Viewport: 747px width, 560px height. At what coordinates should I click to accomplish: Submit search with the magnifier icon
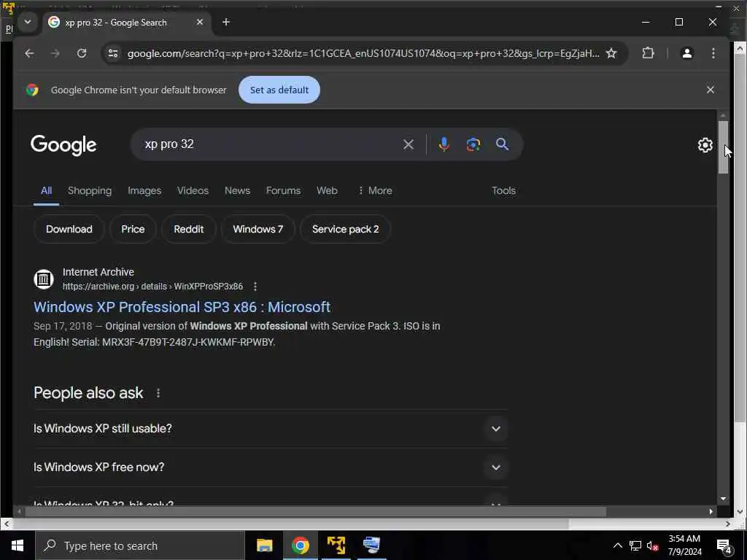pyautogui.click(x=502, y=144)
